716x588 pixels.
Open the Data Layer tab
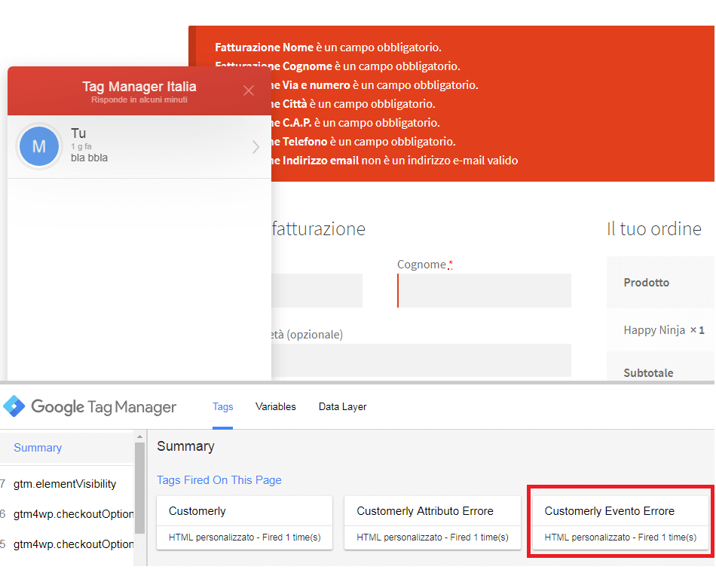tap(342, 406)
